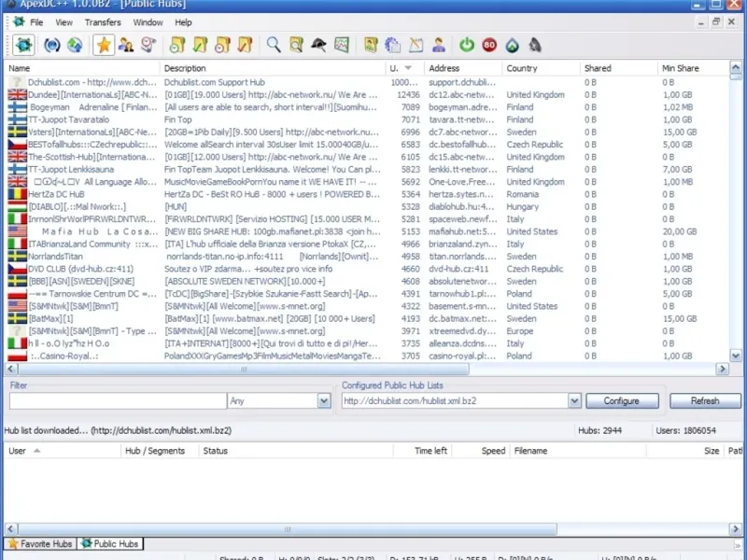Open the View menu
The width and height of the screenshot is (747, 560).
tap(63, 22)
